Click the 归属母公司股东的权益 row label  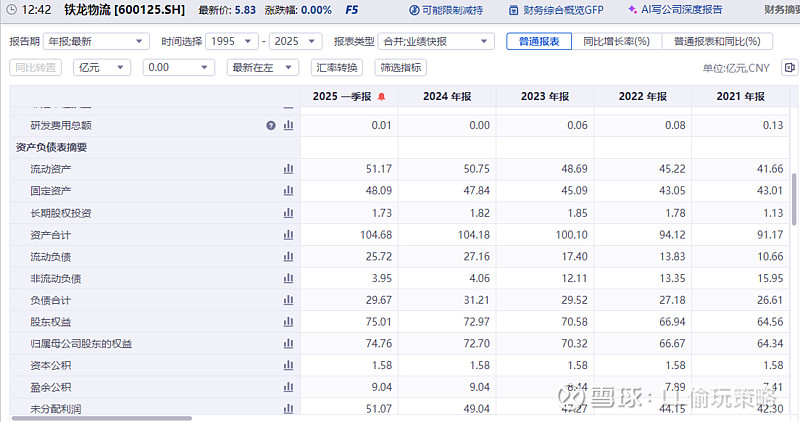[81, 344]
